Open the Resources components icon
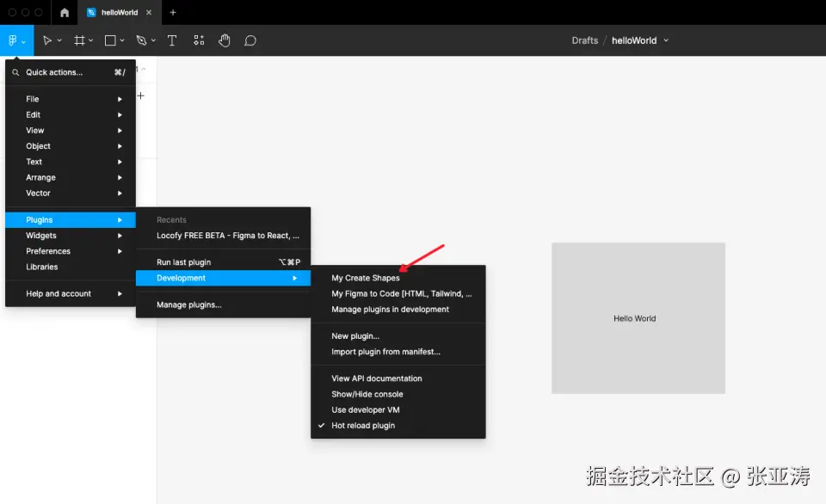The width and height of the screenshot is (826, 504). pyautogui.click(x=199, y=40)
